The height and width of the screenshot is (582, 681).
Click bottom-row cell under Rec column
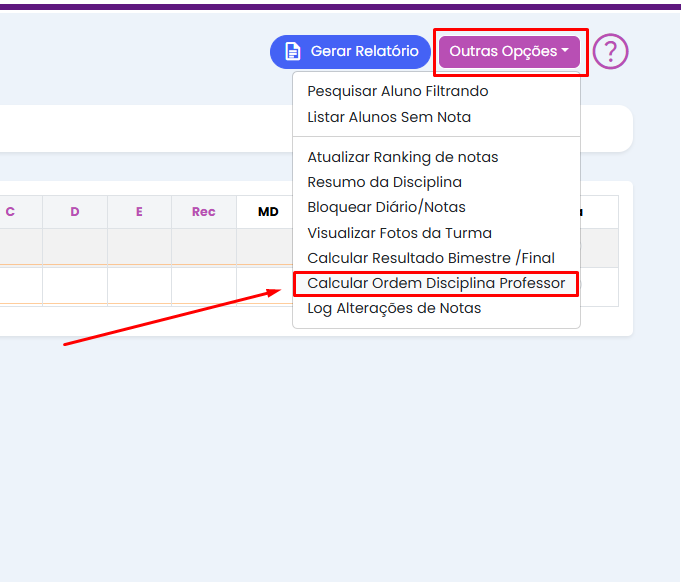(x=204, y=286)
